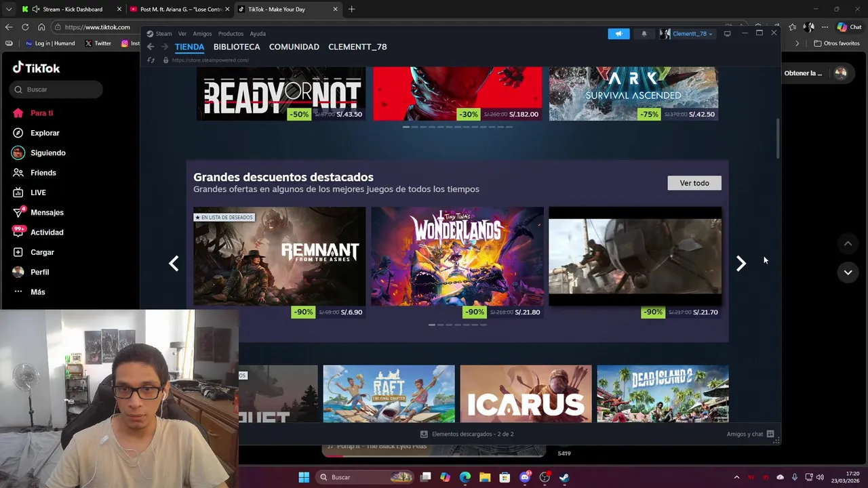Open TikTok Friends section
This screenshot has height=488, width=868.
35,173
